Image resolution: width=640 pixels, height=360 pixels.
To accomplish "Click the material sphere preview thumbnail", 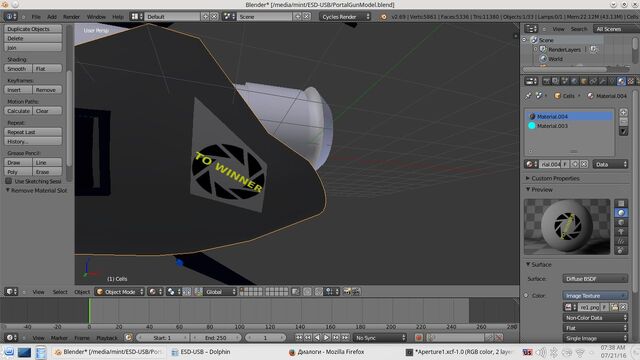I will (x=567, y=227).
